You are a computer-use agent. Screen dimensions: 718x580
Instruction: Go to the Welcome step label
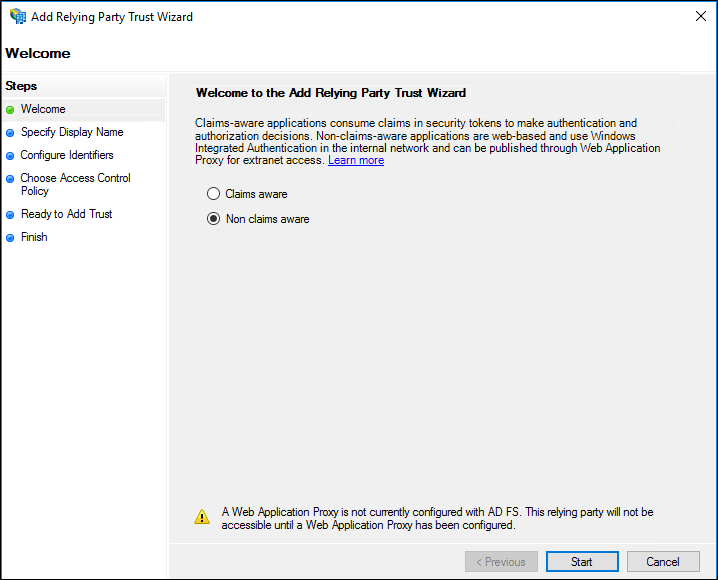click(x=43, y=109)
